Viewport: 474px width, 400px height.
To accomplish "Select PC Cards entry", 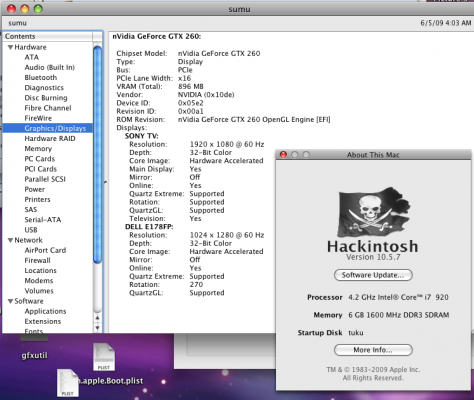I will (x=40, y=159).
